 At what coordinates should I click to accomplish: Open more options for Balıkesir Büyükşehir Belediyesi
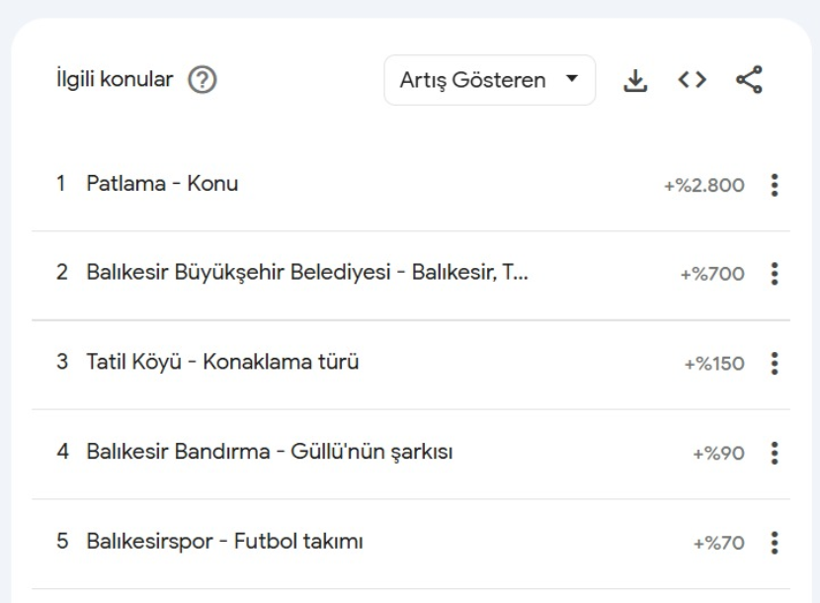(774, 274)
